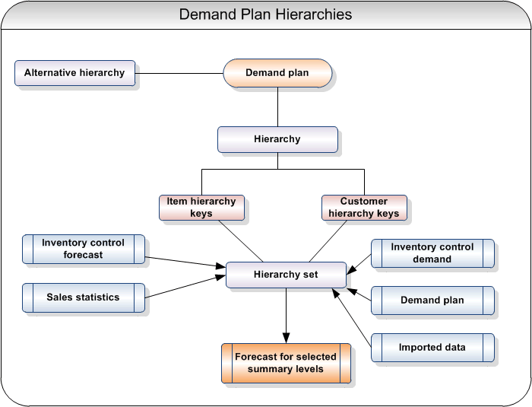Select the blue Demand plan data box
532x407 pixels.
(x=432, y=300)
